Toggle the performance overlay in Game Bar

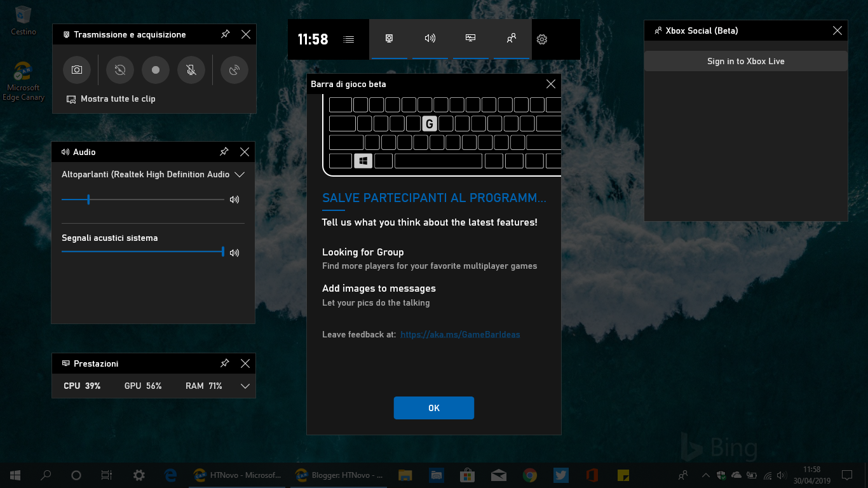point(471,39)
